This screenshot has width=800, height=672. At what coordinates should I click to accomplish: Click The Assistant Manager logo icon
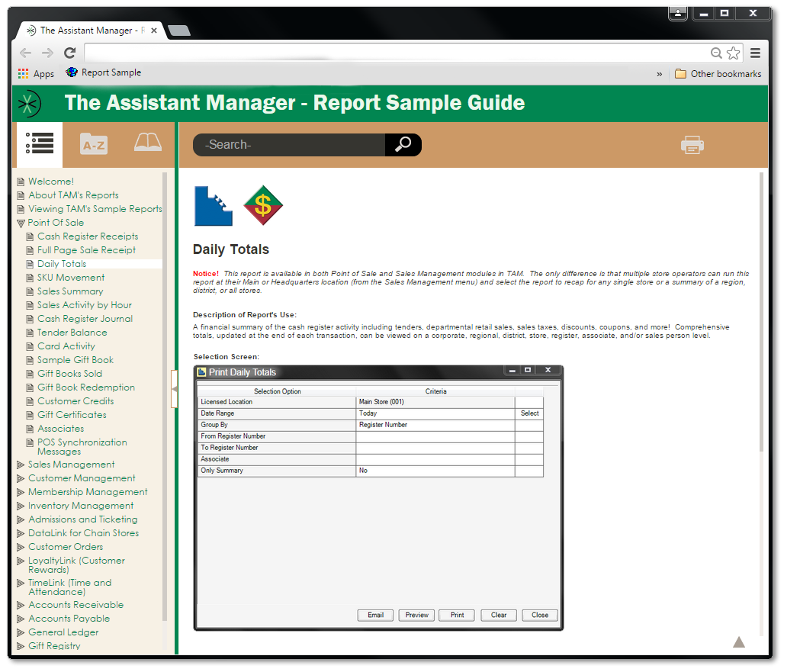[x=29, y=104]
